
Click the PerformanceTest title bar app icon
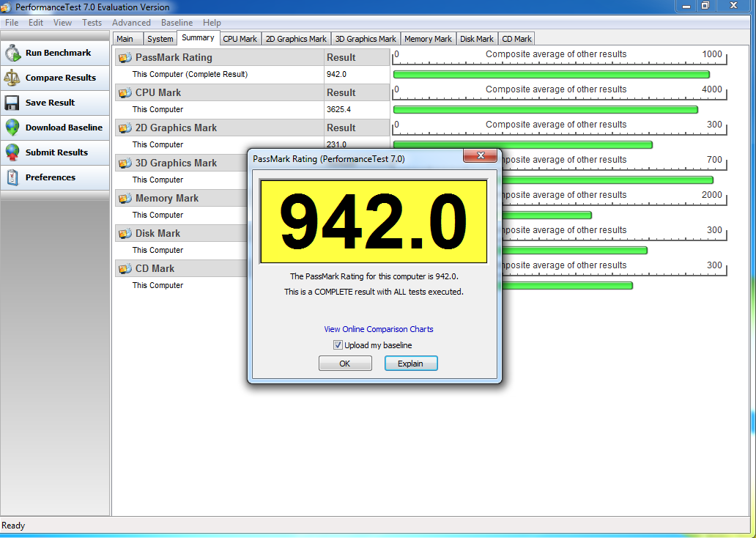pos(7,7)
